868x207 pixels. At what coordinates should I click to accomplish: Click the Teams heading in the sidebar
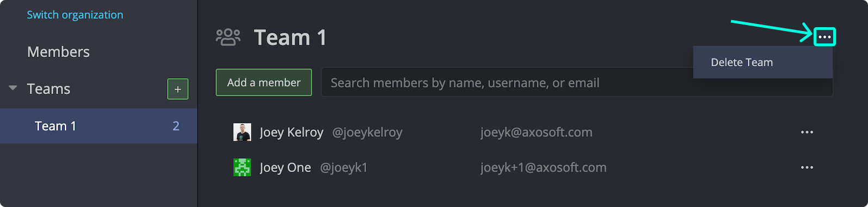tap(48, 89)
